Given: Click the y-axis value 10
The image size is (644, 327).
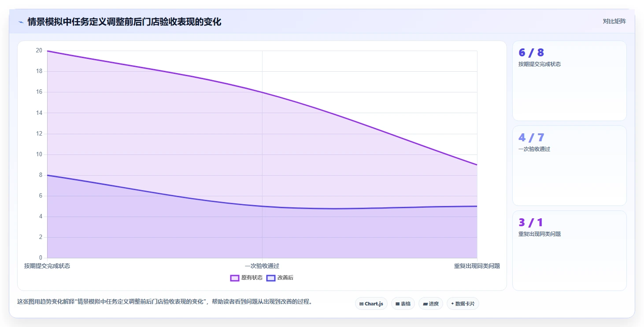Looking at the screenshot, I should pyautogui.click(x=39, y=154).
